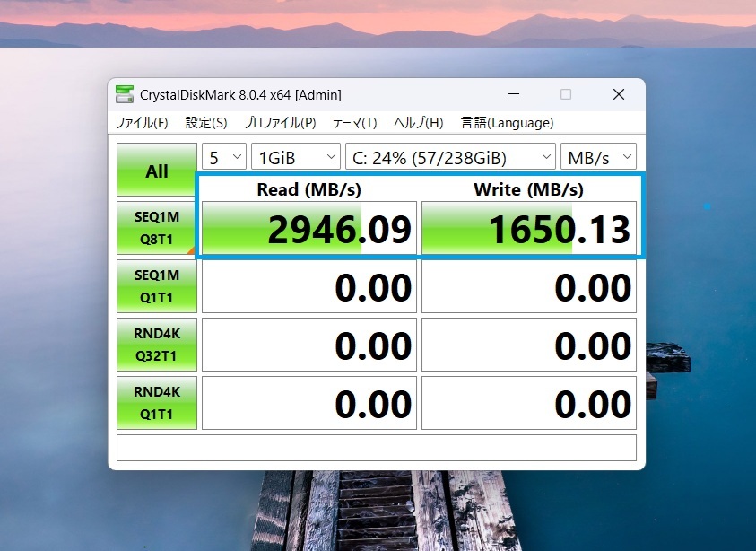Open the test count dropdown showing 5
The height and width of the screenshot is (551, 756).
224,157
